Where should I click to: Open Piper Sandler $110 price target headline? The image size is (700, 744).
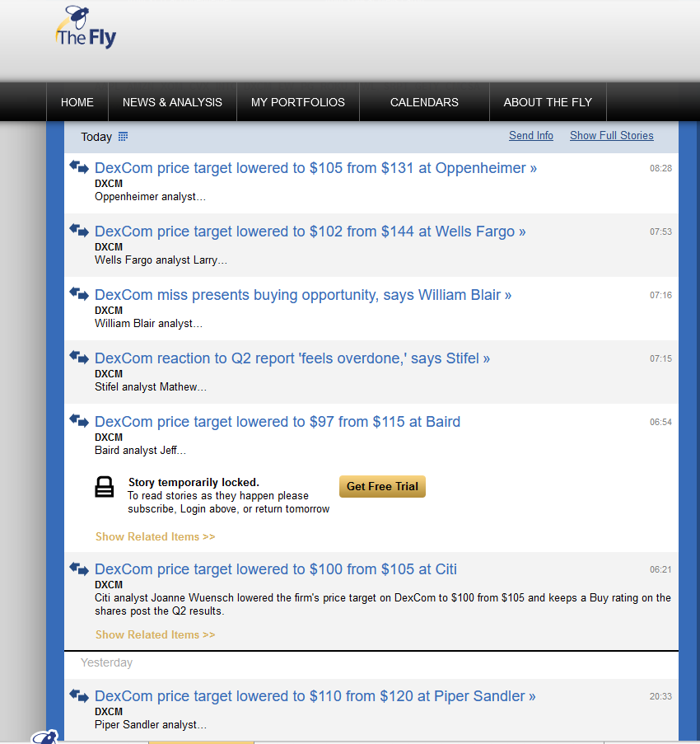(315, 696)
